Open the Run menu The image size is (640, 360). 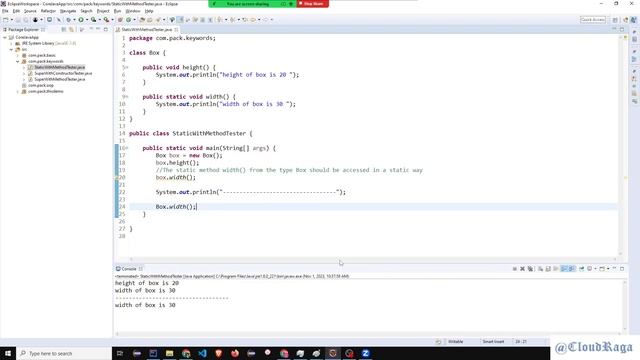pyautogui.click(x=118, y=11)
